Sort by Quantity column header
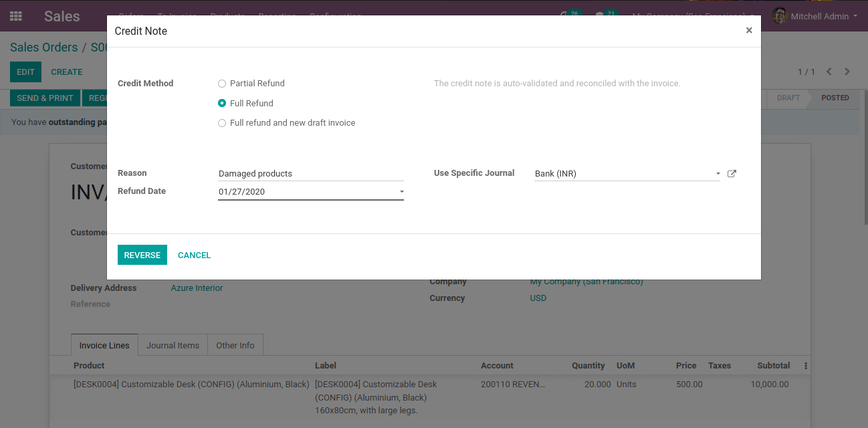The width and height of the screenshot is (868, 428). coord(588,366)
